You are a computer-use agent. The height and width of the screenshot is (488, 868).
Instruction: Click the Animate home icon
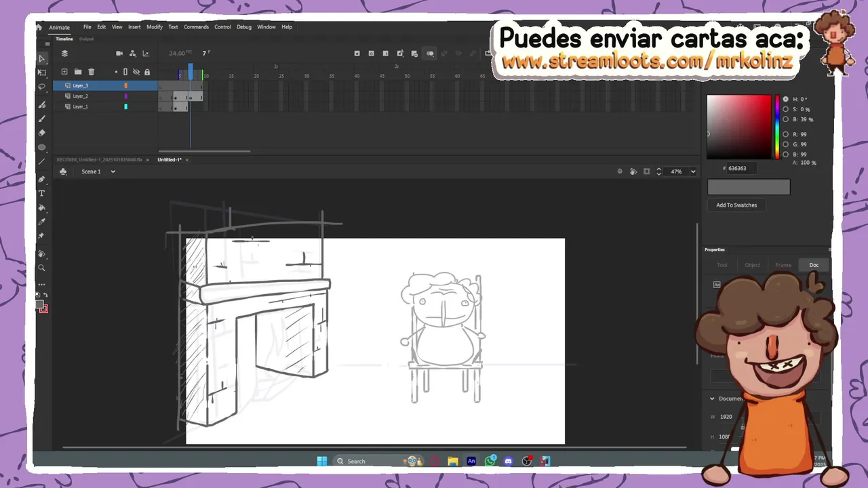[x=39, y=27]
